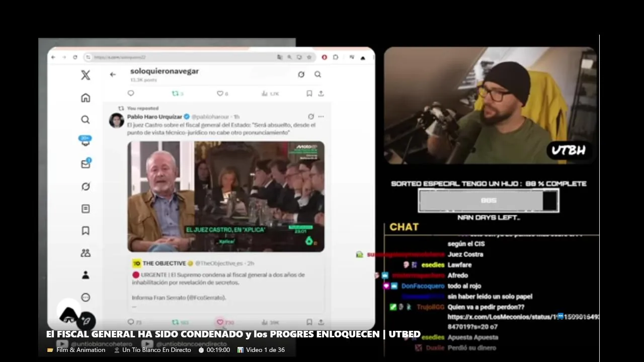
Task: Reload the page in the browser
Action: click(x=75, y=57)
